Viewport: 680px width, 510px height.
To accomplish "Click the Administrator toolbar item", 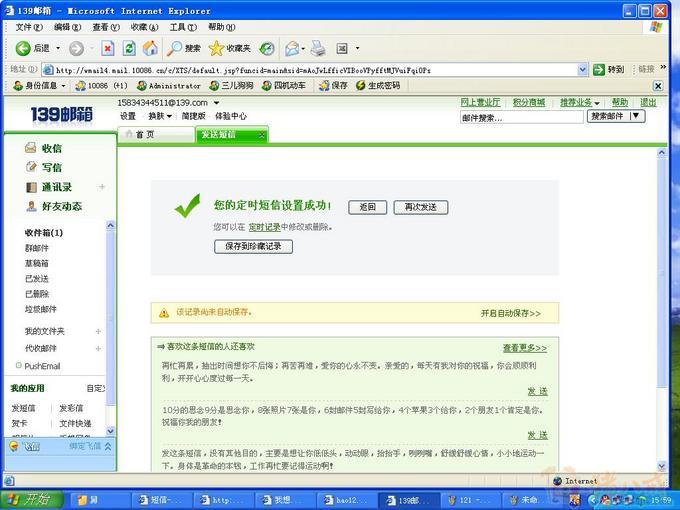I will pos(168,85).
